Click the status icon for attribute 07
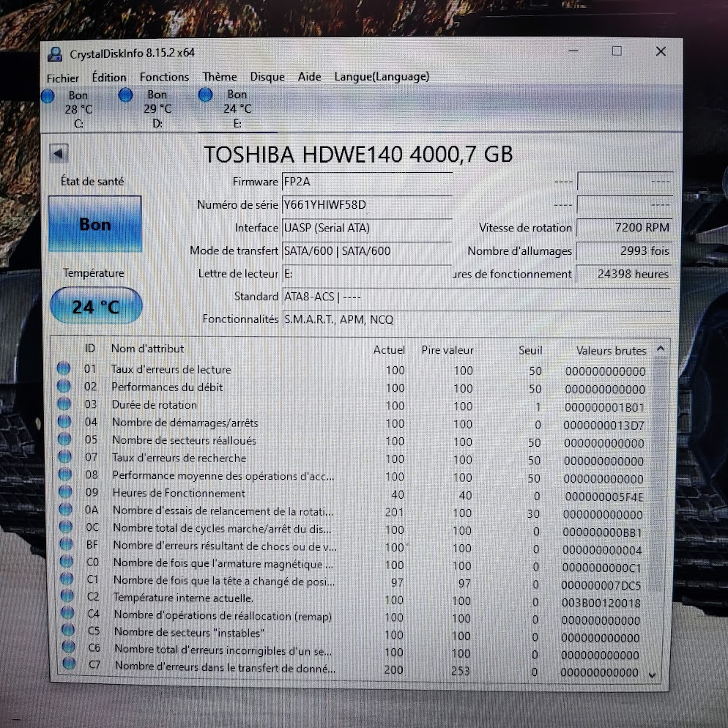 (65, 457)
